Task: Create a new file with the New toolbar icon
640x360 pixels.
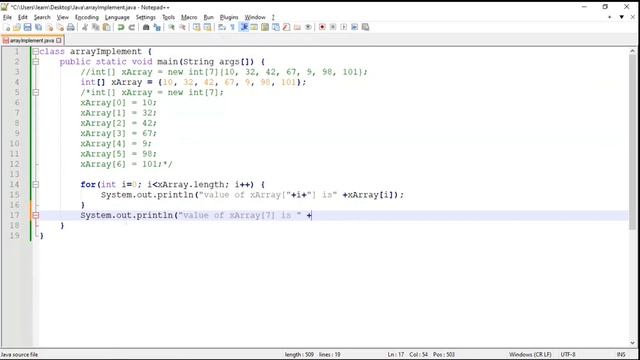Action: 7,27
